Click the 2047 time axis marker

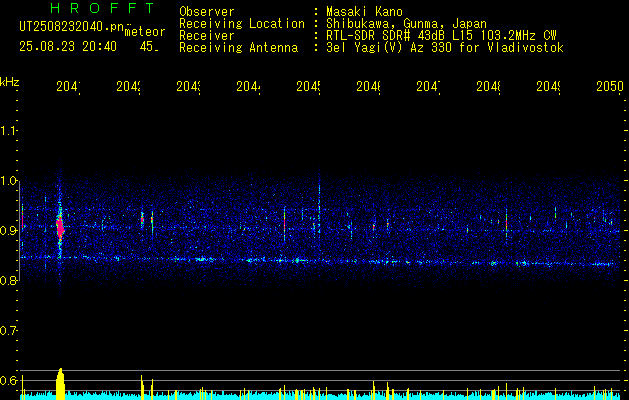tap(428, 86)
